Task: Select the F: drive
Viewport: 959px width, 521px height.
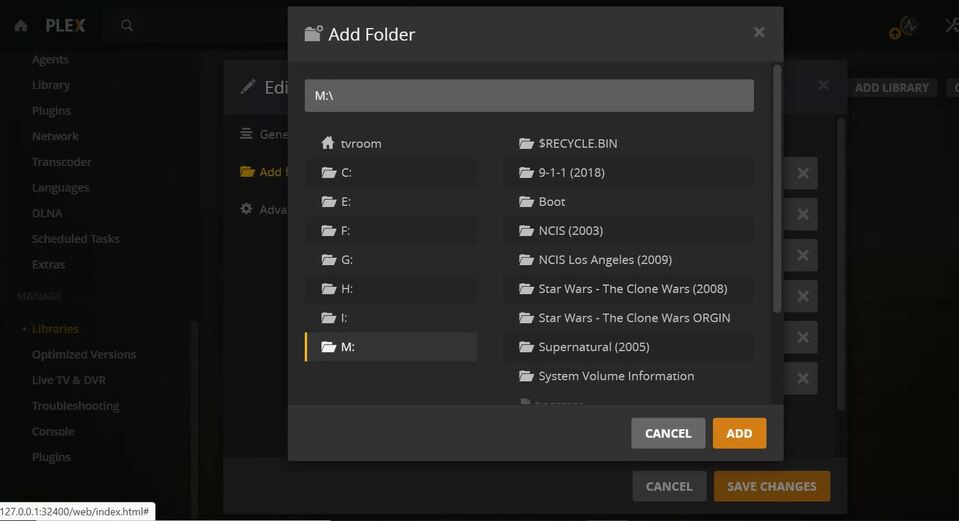Action: coord(391,231)
